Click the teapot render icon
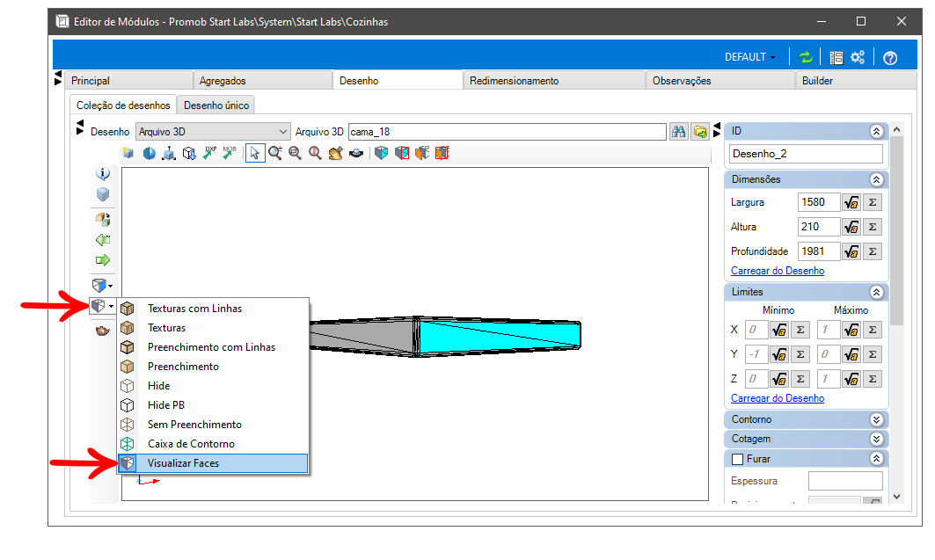 click(x=103, y=330)
